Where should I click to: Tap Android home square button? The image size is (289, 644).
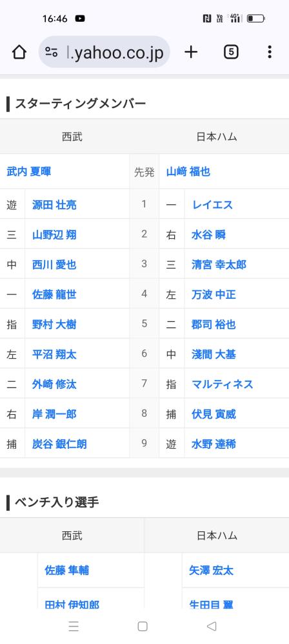143,626
